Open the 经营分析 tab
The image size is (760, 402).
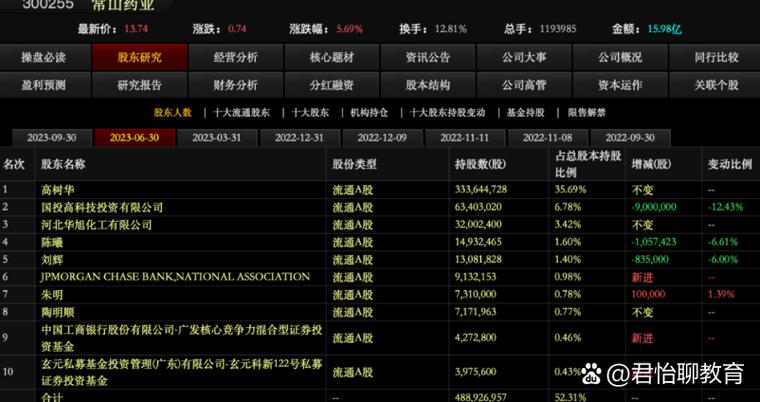click(236, 57)
